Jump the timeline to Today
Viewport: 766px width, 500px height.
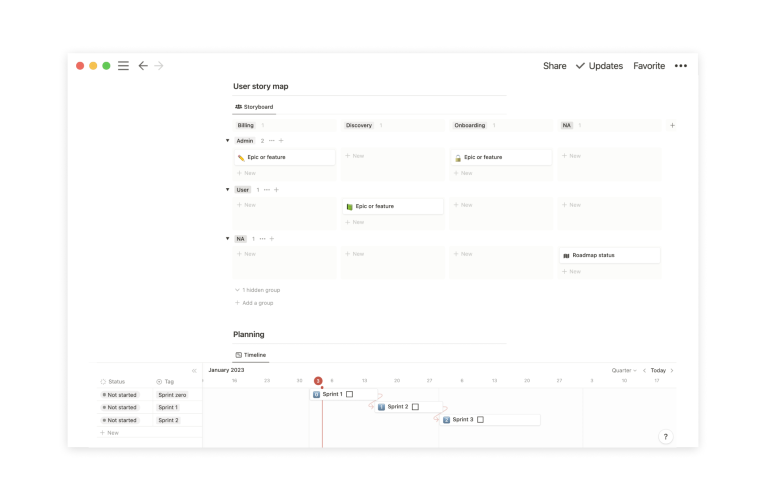[x=658, y=370]
